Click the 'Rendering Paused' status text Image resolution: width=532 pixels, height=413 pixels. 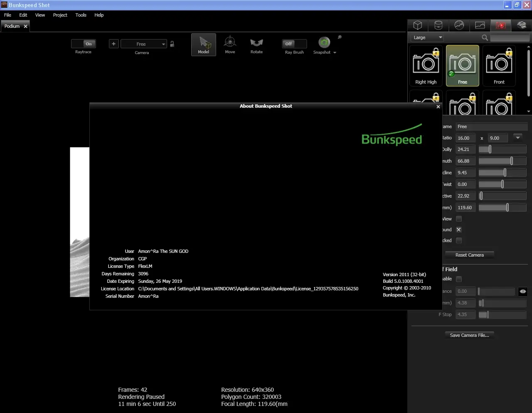pyautogui.click(x=141, y=397)
